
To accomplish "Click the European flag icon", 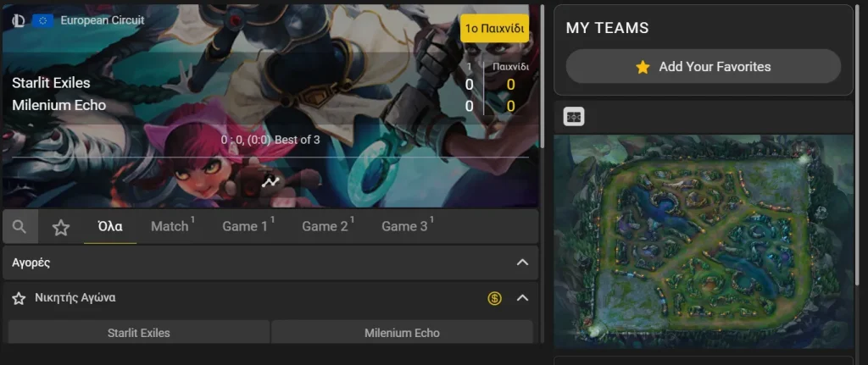I will (42, 21).
